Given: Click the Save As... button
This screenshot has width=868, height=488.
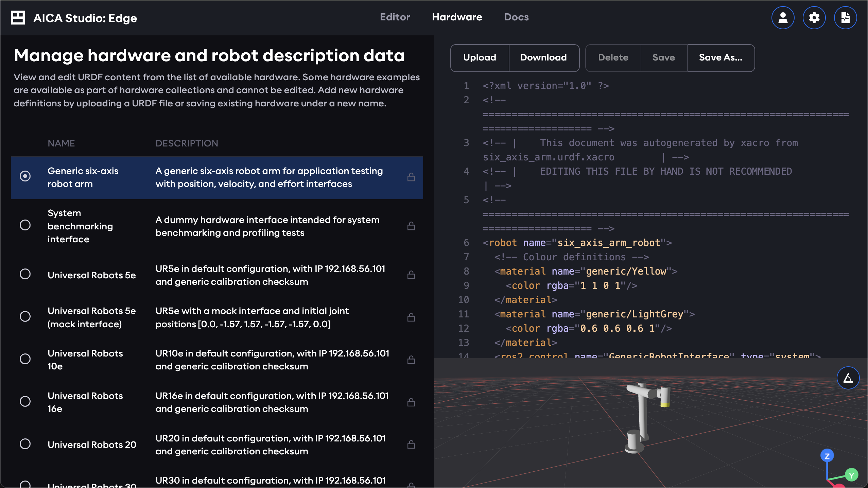Looking at the screenshot, I should [721, 57].
